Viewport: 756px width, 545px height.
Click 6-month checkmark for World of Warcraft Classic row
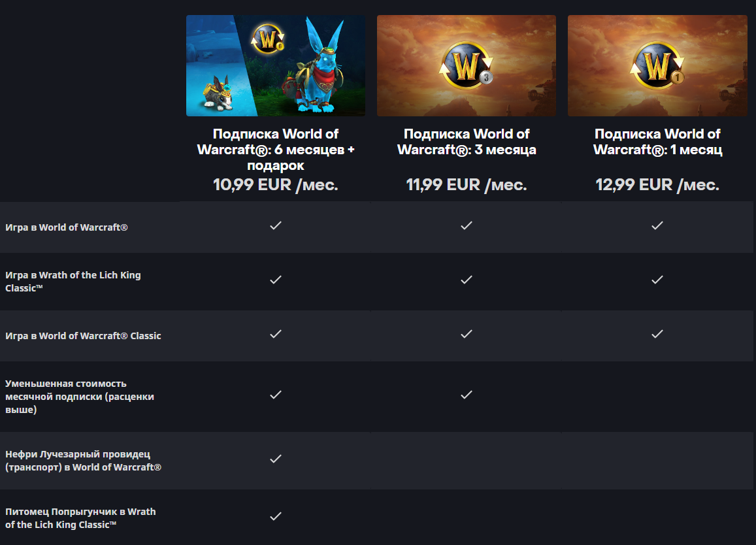click(275, 334)
